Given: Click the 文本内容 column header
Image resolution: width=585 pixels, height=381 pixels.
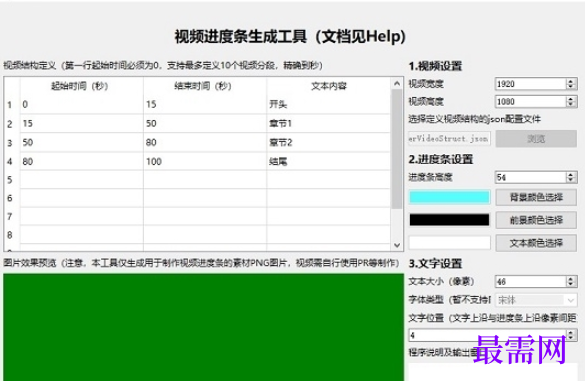Looking at the screenshot, I should coord(329,86).
